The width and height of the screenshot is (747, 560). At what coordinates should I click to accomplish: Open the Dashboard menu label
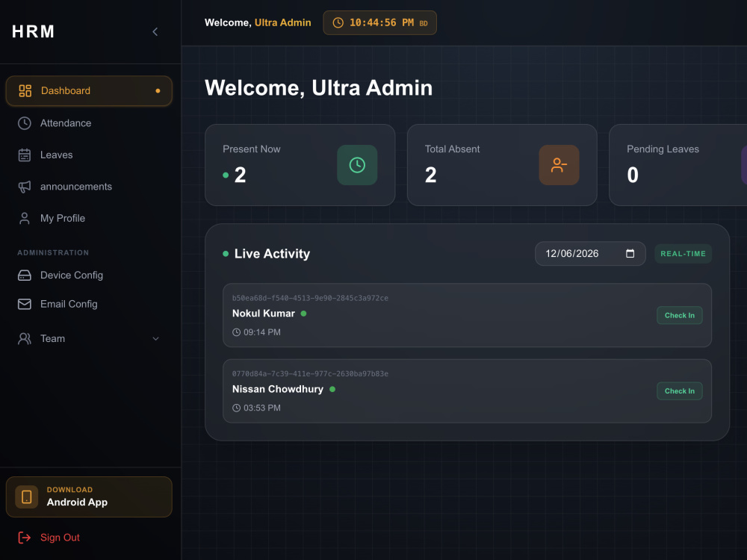click(66, 90)
